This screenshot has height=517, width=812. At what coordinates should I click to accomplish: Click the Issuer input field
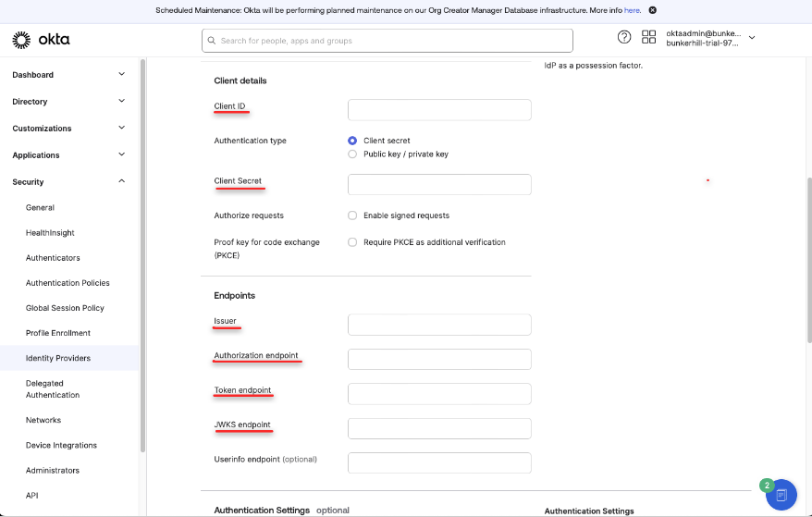point(439,325)
